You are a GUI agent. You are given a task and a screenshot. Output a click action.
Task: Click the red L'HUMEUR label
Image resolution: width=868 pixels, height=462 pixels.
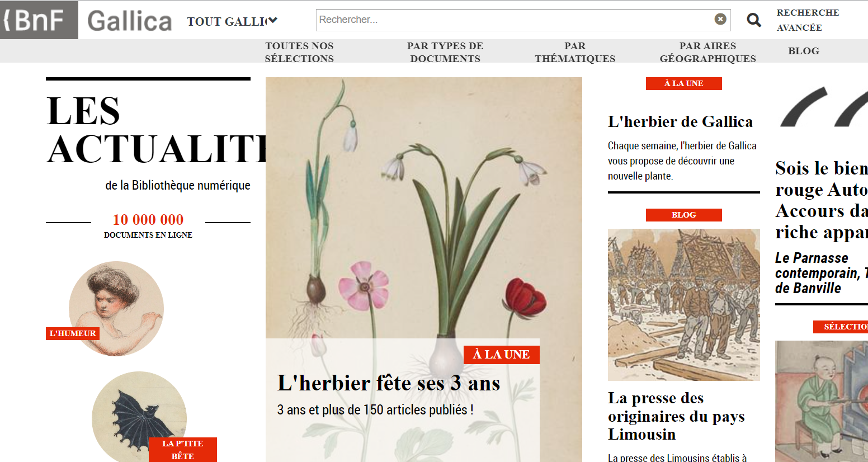[73, 333]
